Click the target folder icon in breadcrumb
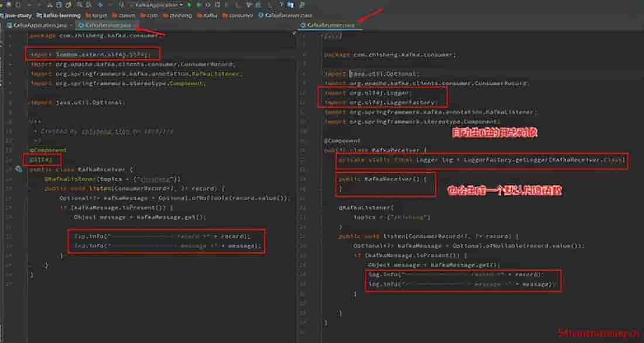Viewport: 644px width, 343px height. pyautogui.click(x=88, y=15)
